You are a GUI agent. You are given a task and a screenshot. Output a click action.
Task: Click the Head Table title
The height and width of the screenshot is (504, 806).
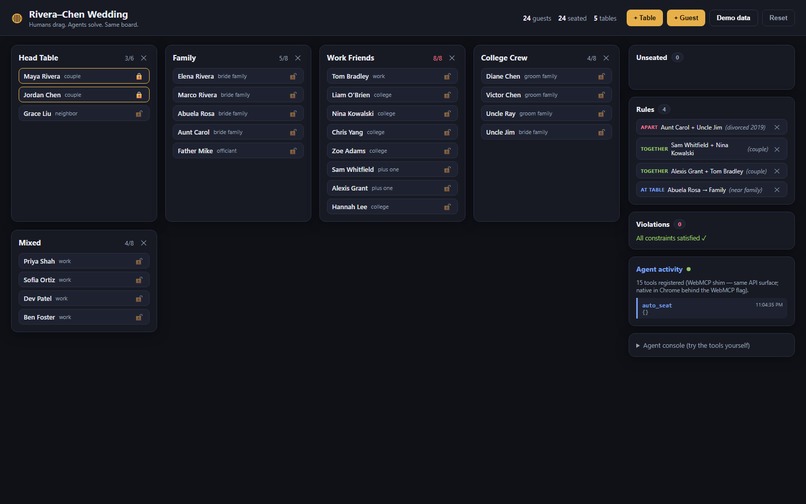point(38,58)
